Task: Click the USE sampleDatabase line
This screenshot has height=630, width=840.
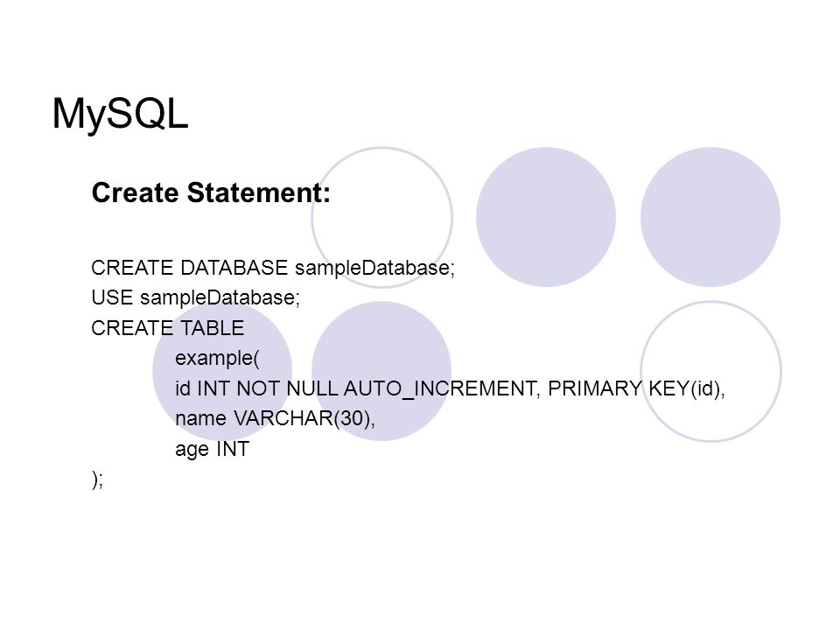Action: click(195, 297)
